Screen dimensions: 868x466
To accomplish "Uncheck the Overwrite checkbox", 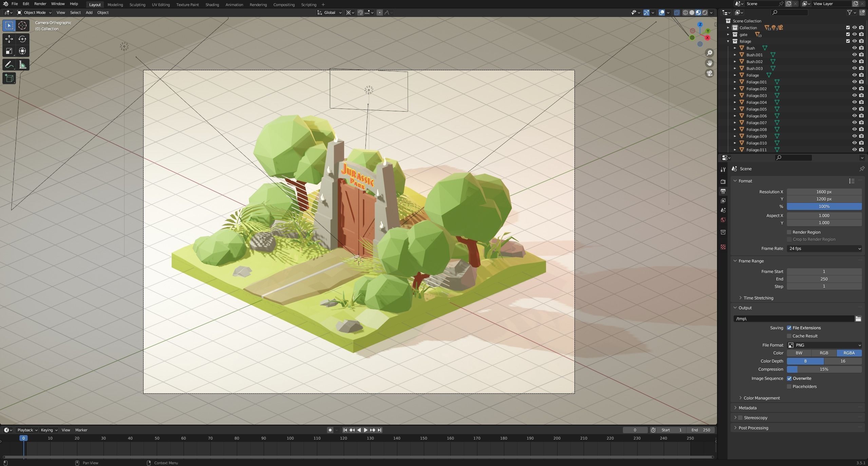I will (x=789, y=378).
